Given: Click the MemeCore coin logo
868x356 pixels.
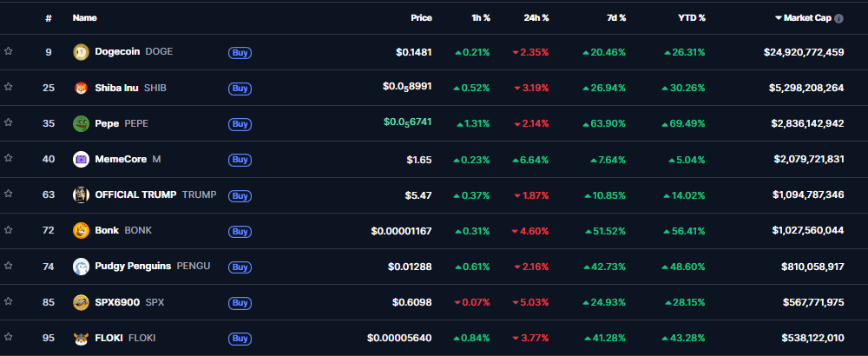Looking at the screenshot, I should point(81,159).
